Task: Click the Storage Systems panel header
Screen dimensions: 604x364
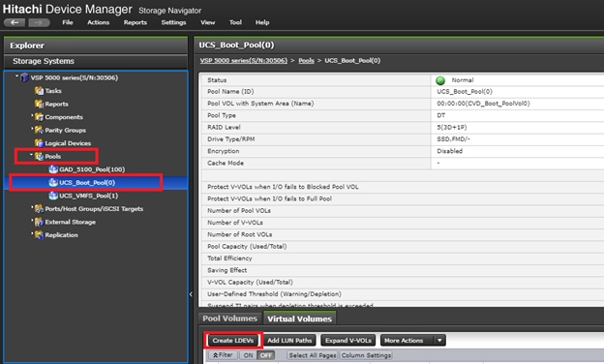Action: (96, 61)
